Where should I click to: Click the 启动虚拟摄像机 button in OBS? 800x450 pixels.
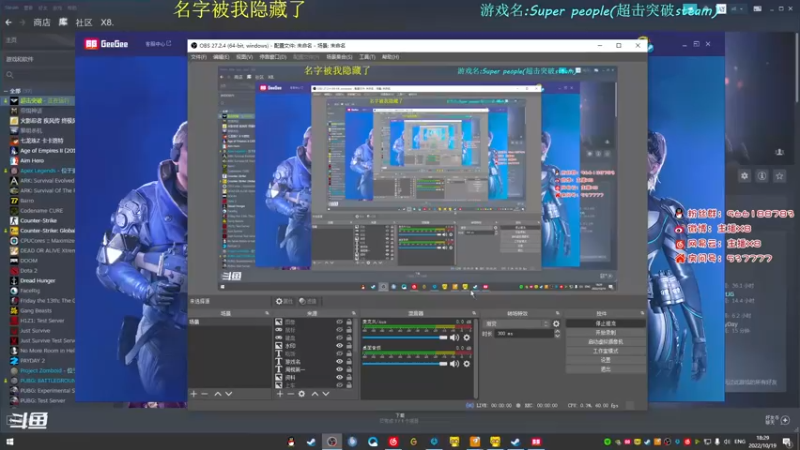click(606, 342)
